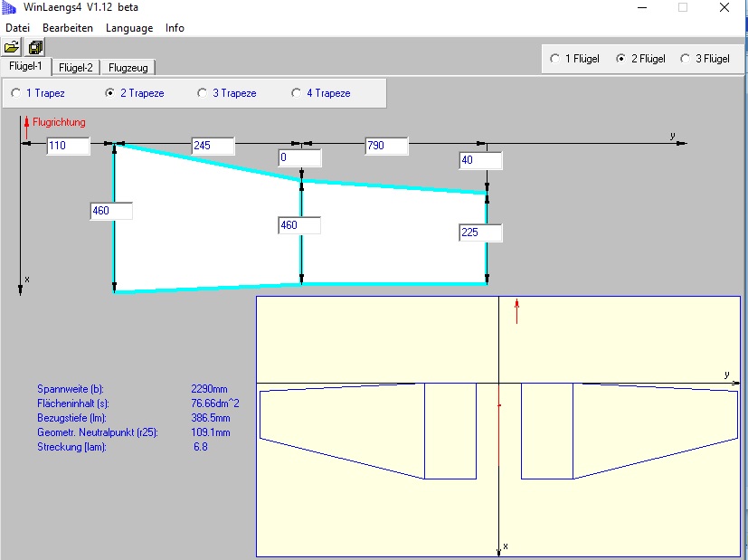Select the 4 Trapeze radio button

coord(297,93)
